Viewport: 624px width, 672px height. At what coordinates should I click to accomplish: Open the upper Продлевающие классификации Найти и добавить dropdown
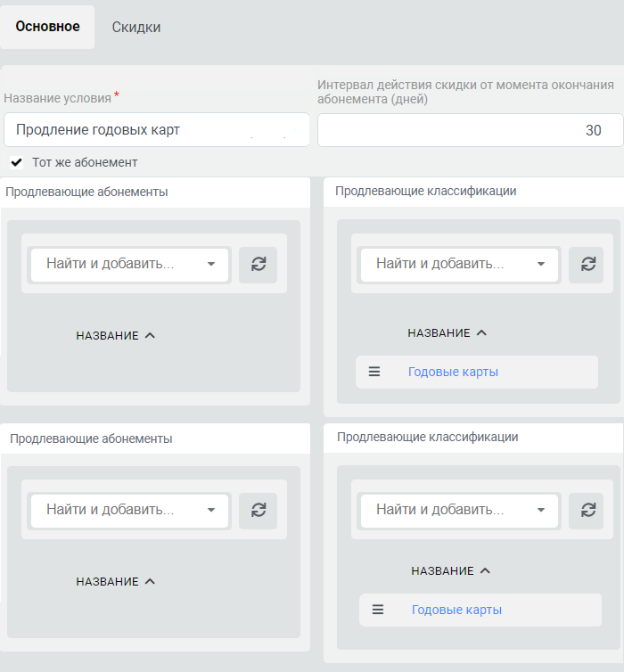[x=459, y=265]
